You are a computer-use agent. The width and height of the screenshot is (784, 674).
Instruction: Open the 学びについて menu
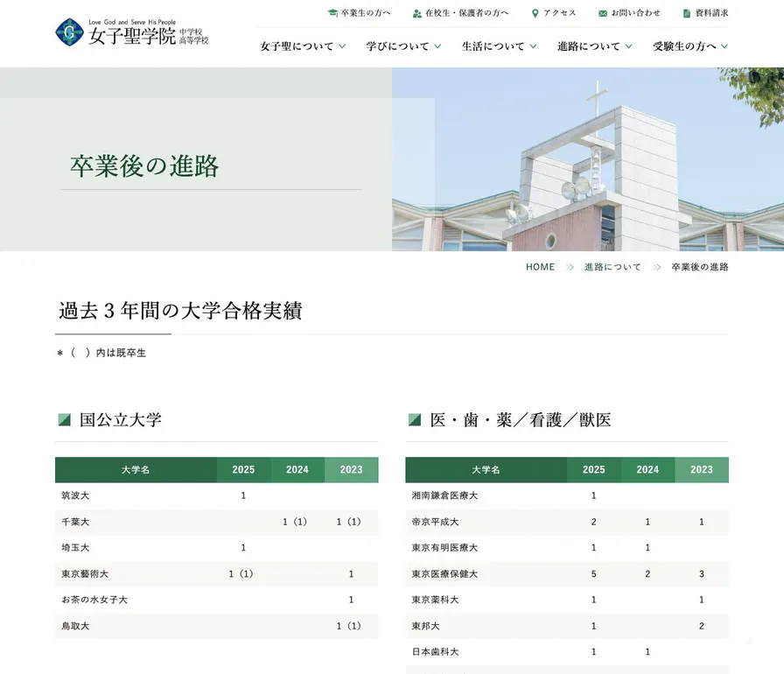click(x=397, y=46)
